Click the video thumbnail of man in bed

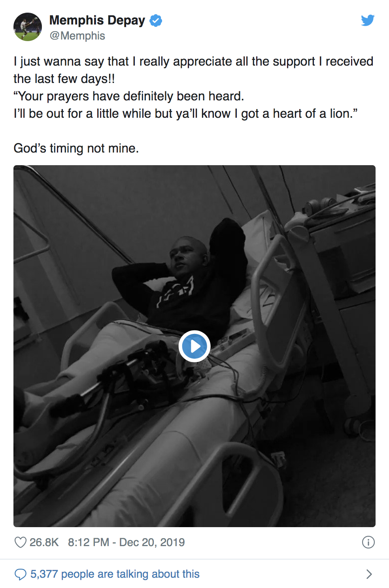(194, 346)
